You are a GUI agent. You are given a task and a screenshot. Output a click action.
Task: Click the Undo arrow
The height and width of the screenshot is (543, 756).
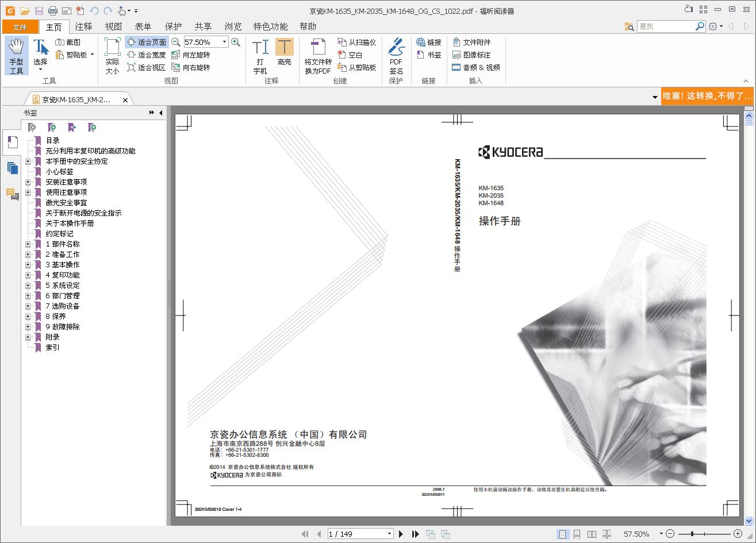[x=94, y=10]
